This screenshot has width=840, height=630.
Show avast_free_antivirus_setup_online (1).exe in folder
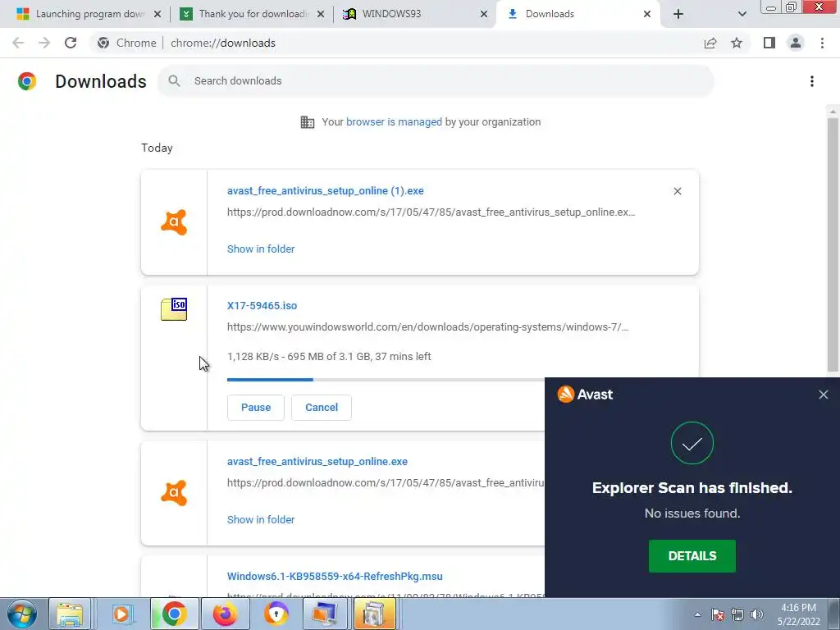pos(261,249)
